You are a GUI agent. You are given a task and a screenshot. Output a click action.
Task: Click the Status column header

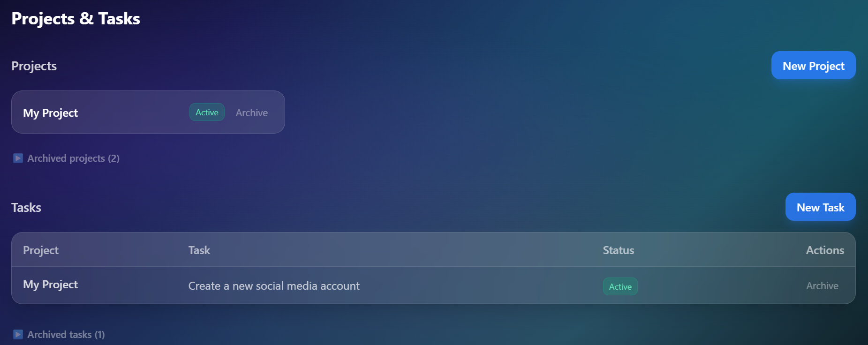618,250
